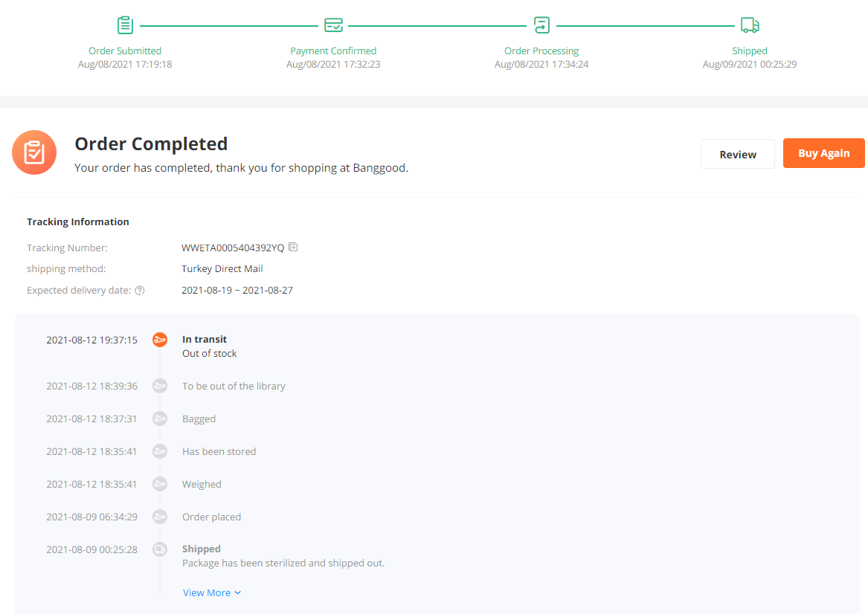
Task: Copy the tracking number with the copy icon
Action: point(293,248)
